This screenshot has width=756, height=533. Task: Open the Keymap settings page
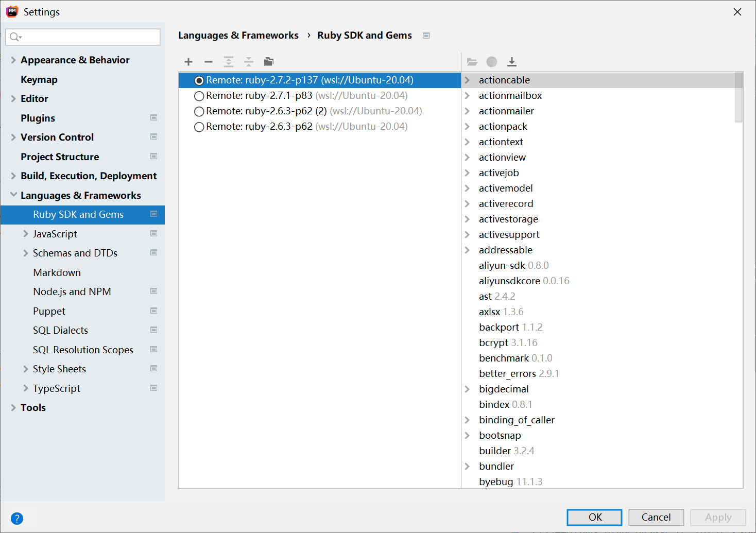39,79
